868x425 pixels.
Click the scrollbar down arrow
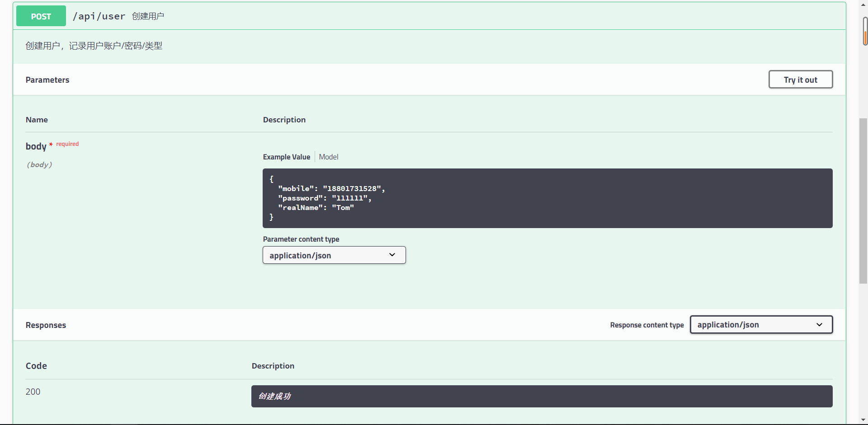tap(863, 420)
